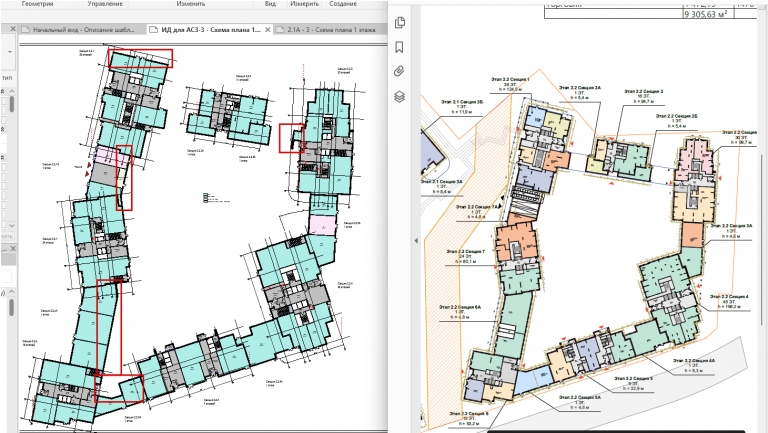Click the 'Геометрия' ribbon panel label
This screenshot has width=768, height=433.
click(x=37, y=3)
